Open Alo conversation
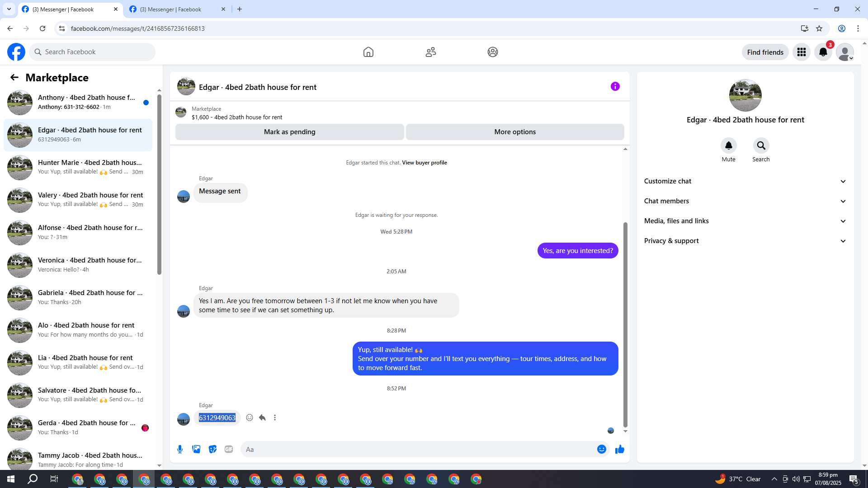 click(78, 330)
